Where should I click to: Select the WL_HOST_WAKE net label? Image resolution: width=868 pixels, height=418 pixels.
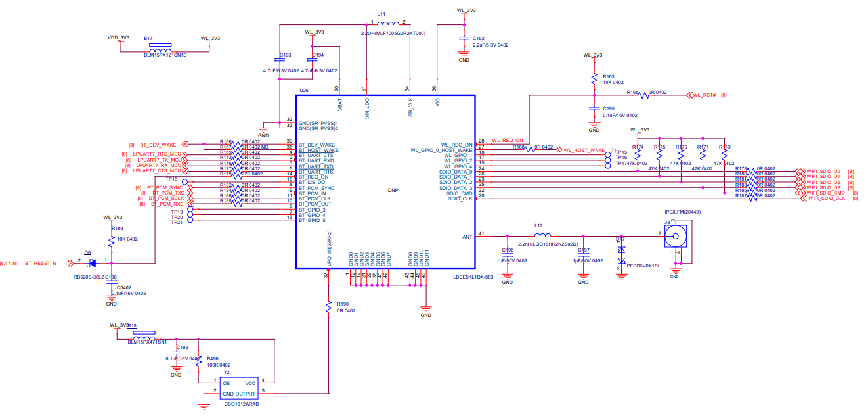point(583,151)
